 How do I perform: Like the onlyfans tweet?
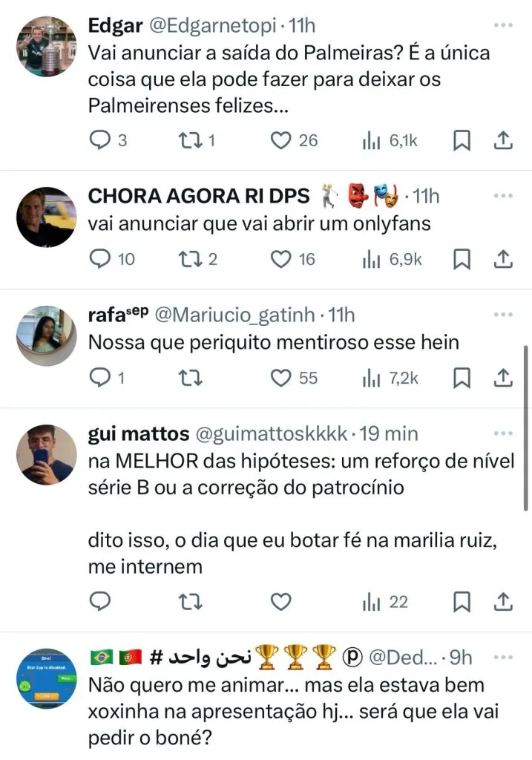pyautogui.click(x=280, y=259)
